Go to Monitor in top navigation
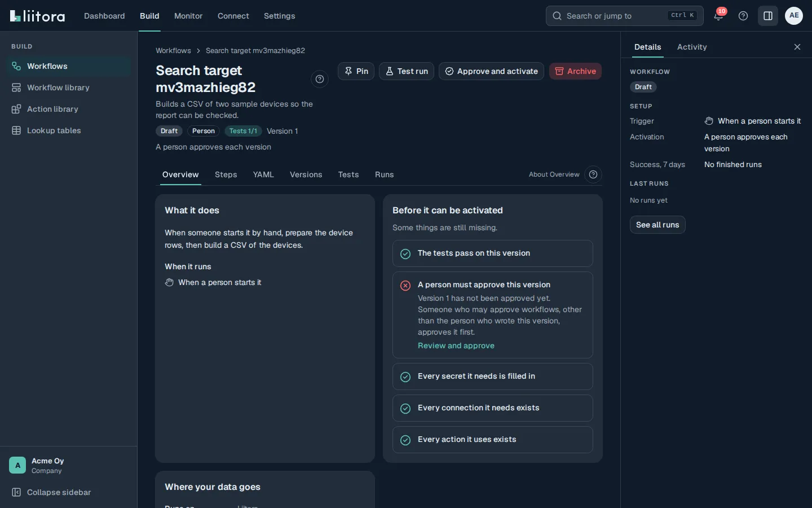Viewport: 812px width, 508px height. point(188,16)
